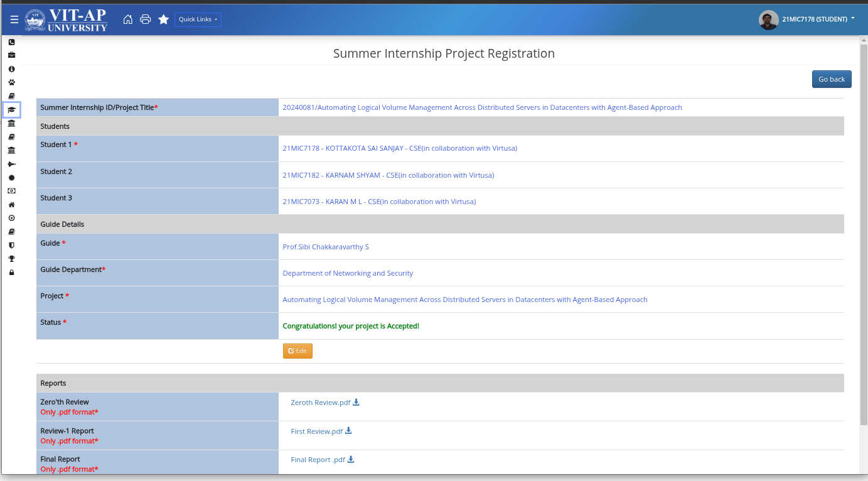
Task: Open the briefcase icon in sidebar
Action: point(11,55)
